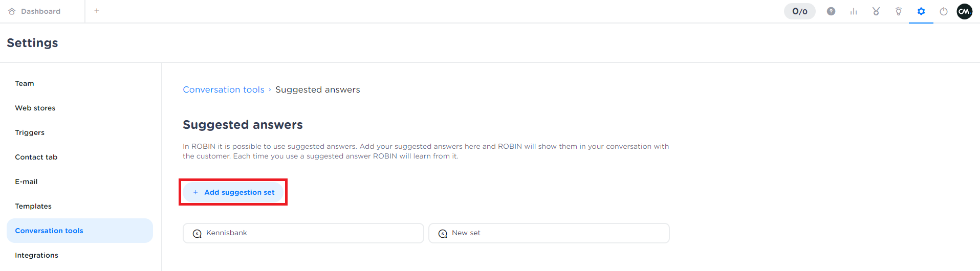980x271 pixels.
Task: Open the Kennisbank suggestion set
Action: 303,233
